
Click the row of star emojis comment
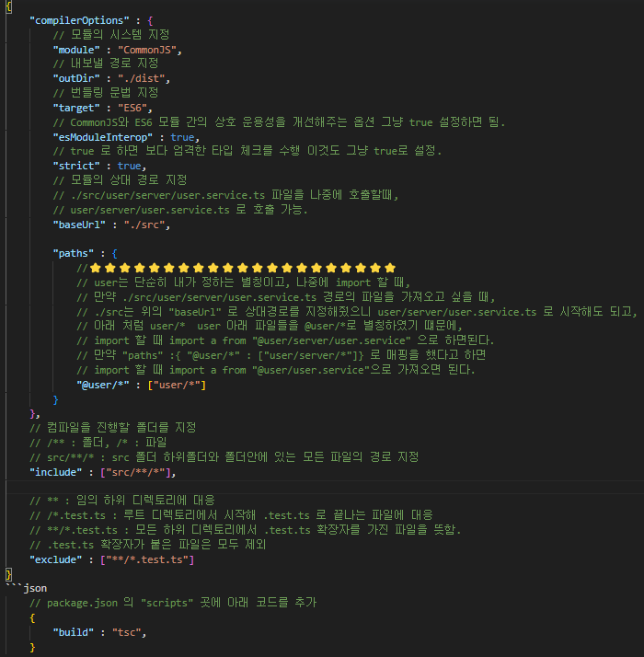click(236, 268)
